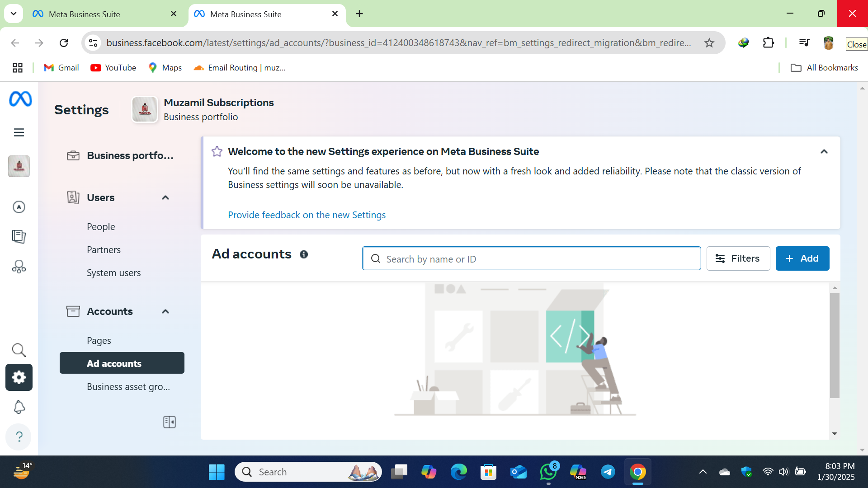The height and width of the screenshot is (488, 868).
Task: Click the Ad accounts info icon
Action: click(x=304, y=254)
